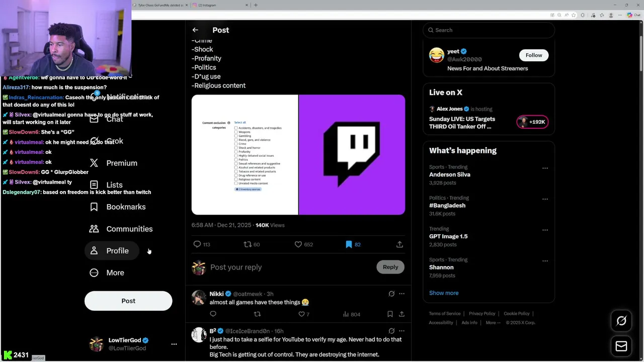Open more options on B² reply
Screen dimensions: 644x362
(x=401, y=331)
